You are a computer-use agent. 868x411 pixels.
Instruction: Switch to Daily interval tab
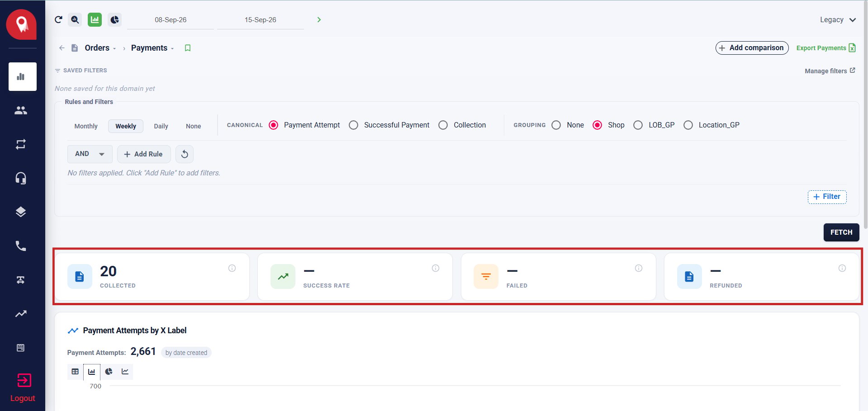tap(161, 126)
